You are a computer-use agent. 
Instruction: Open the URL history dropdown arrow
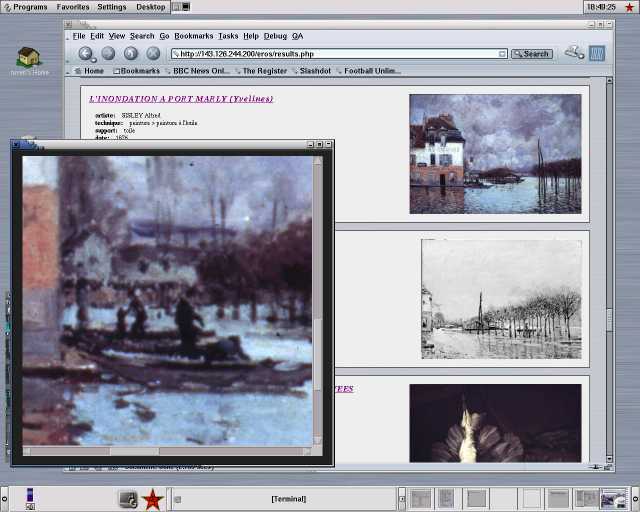coord(502,54)
